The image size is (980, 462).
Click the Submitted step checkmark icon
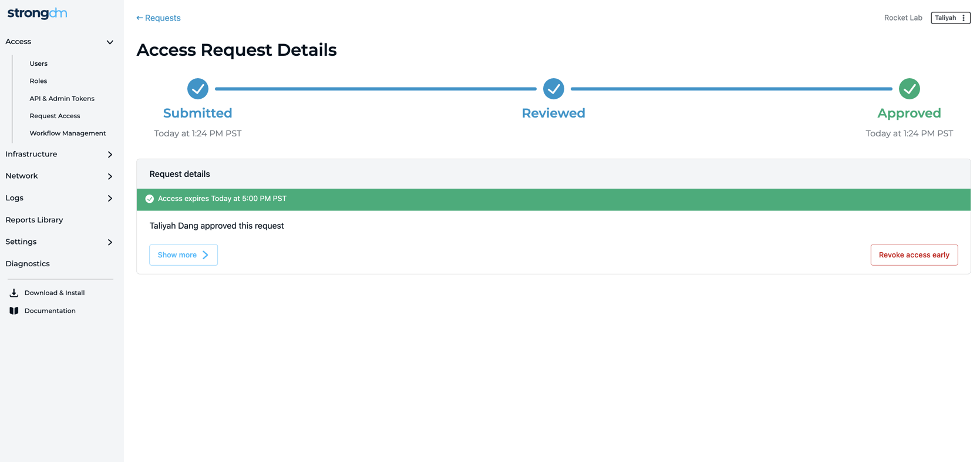click(198, 89)
